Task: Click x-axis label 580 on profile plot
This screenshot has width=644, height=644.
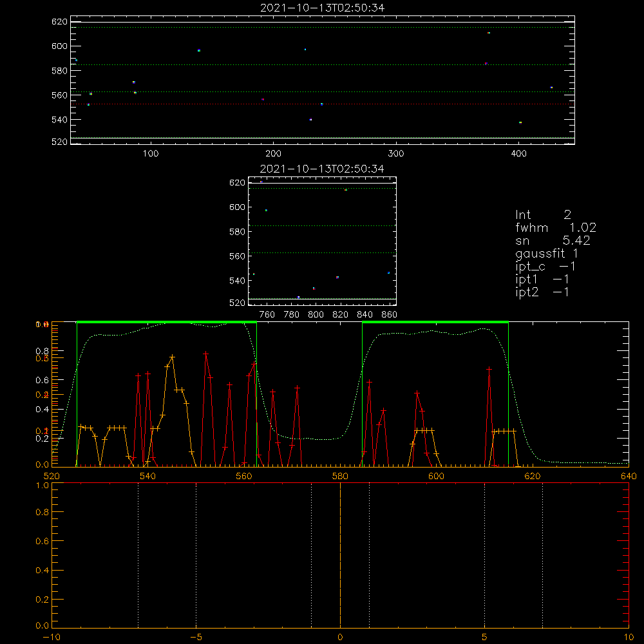Action: 340,476
